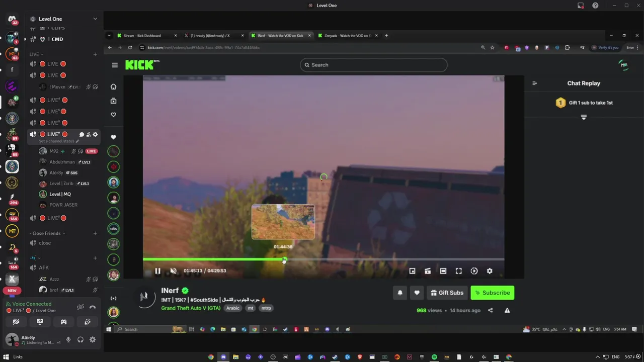This screenshot has height=362, width=644.
Task: Switch to Zeeyadx VOD browser tab
Action: click(348, 36)
